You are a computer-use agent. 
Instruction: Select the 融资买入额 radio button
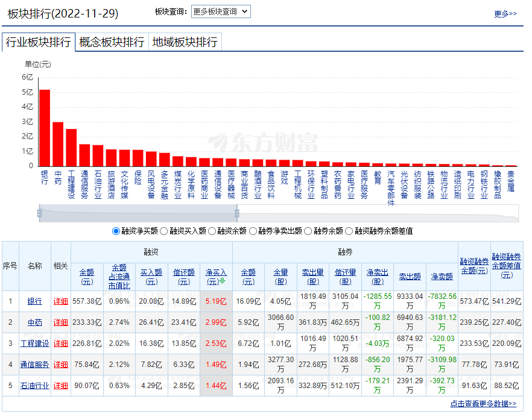point(164,231)
